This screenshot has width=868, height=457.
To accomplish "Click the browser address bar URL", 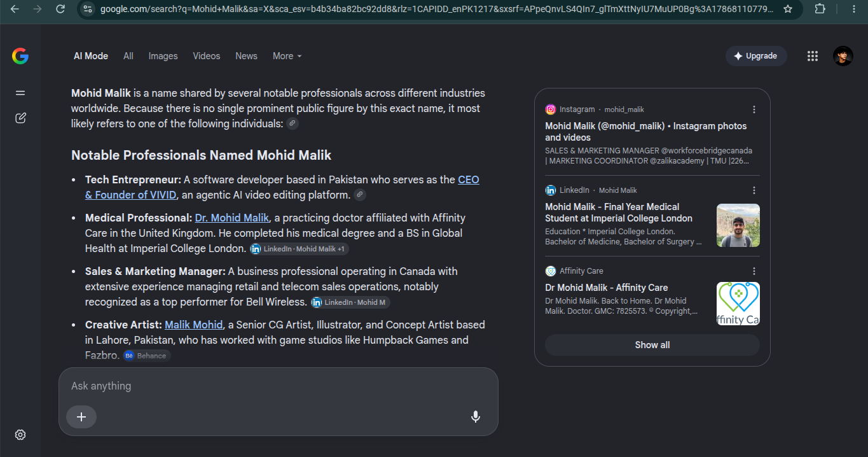I will pyautogui.click(x=437, y=9).
